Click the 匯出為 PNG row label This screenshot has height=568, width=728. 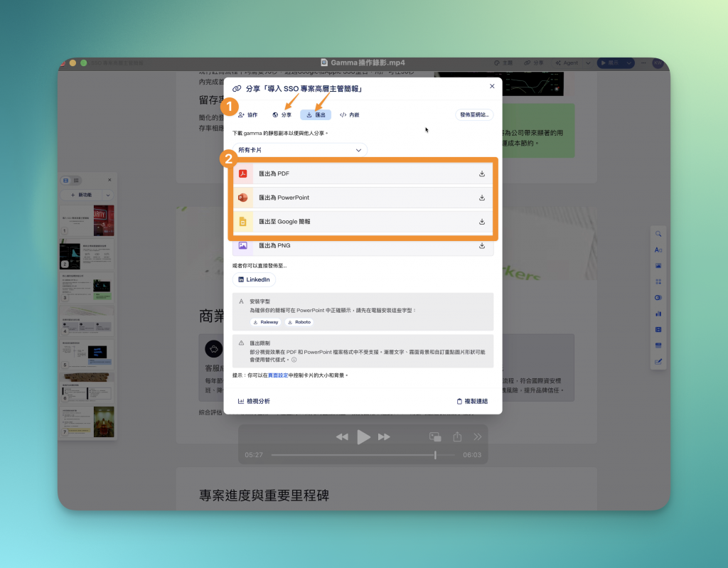274,246
